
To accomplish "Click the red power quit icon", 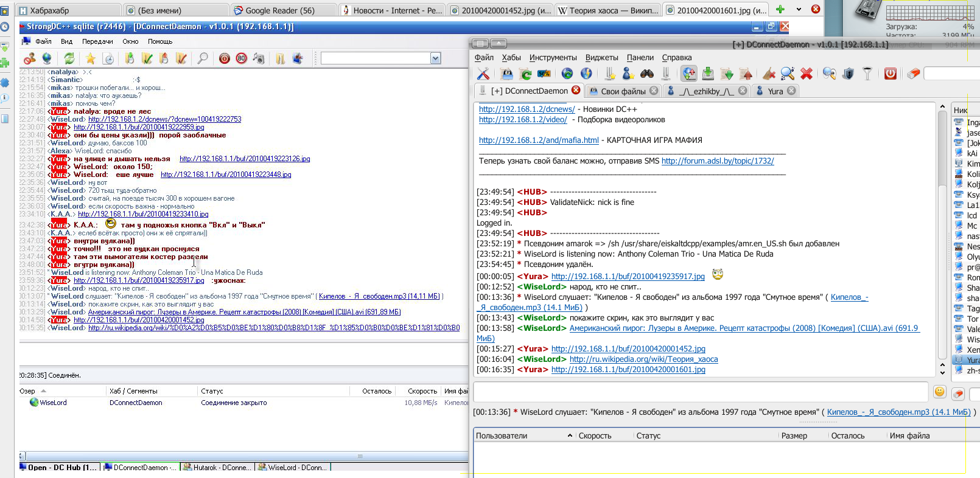I will click(x=891, y=74).
